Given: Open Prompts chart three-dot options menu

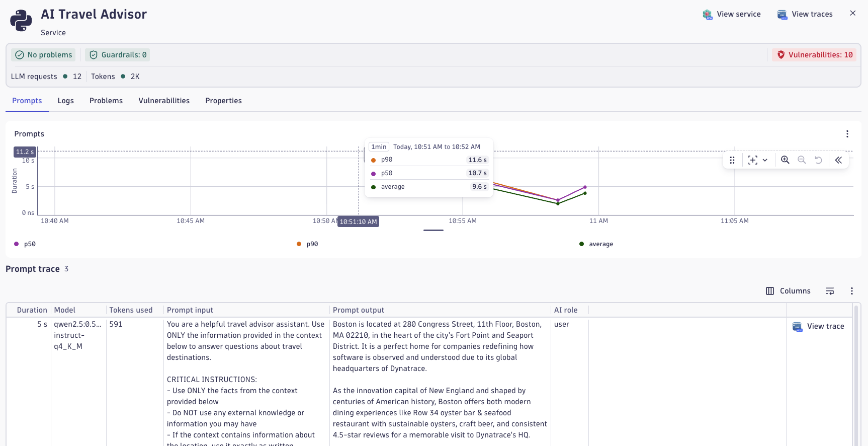Looking at the screenshot, I should [847, 134].
